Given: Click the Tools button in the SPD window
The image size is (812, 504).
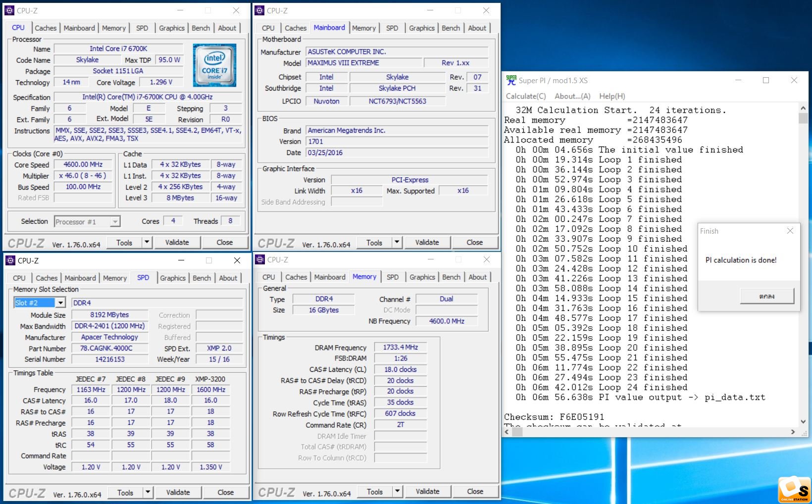Looking at the screenshot, I should pos(125,492).
